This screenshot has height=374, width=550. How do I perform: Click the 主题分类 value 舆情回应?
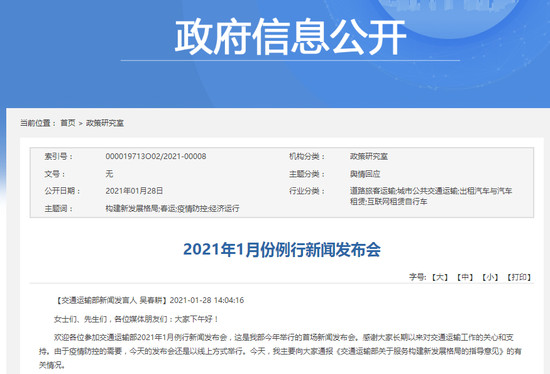coord(365,174)
